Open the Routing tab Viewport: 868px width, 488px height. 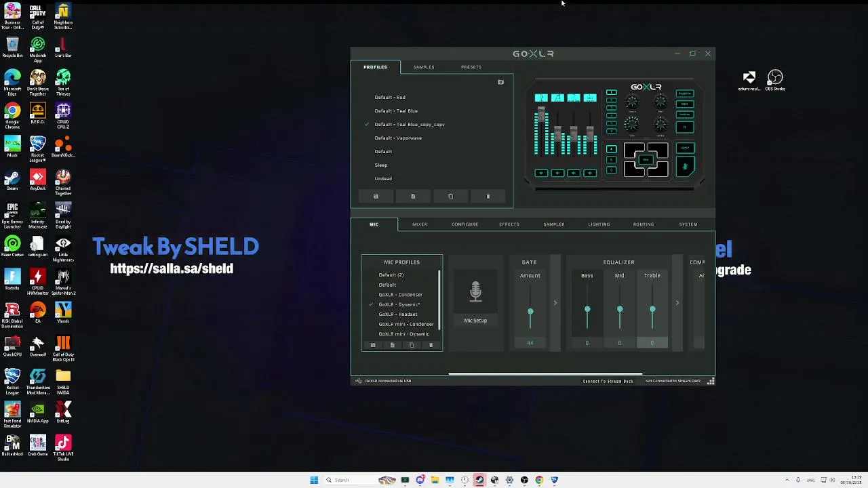click(644, 224)
